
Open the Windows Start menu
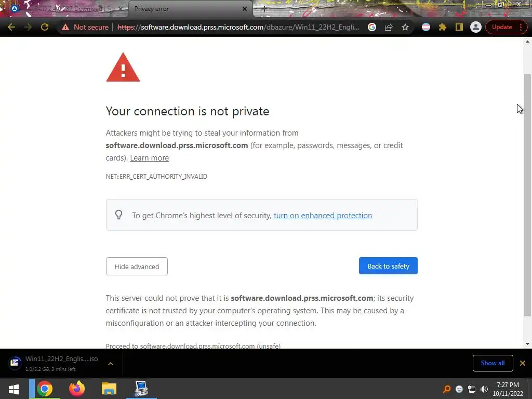[x=14, y=389]
